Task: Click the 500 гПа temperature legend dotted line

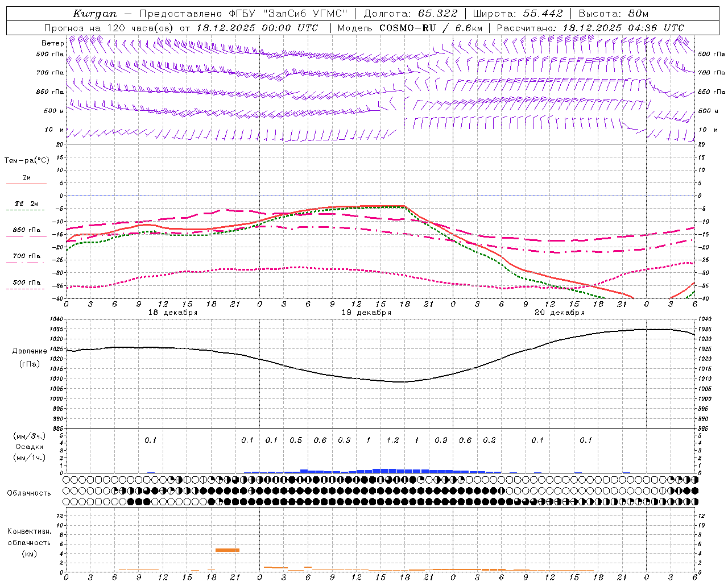Action: (x=25, y=289)
